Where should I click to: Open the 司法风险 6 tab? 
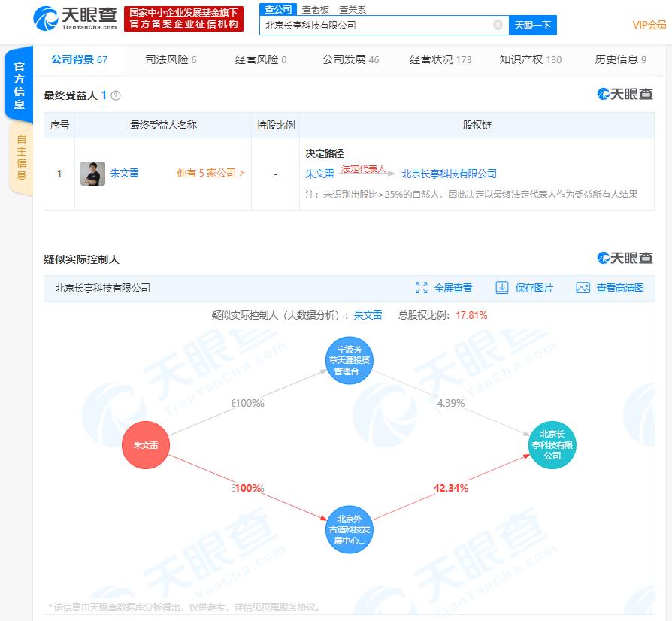[171, 59]
